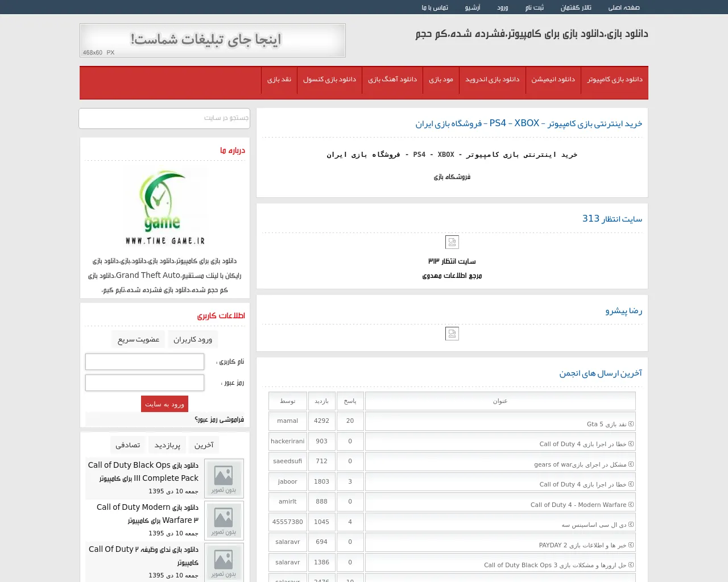
Task: Open the Time Game logo image
Action: [x=165, y=207]
